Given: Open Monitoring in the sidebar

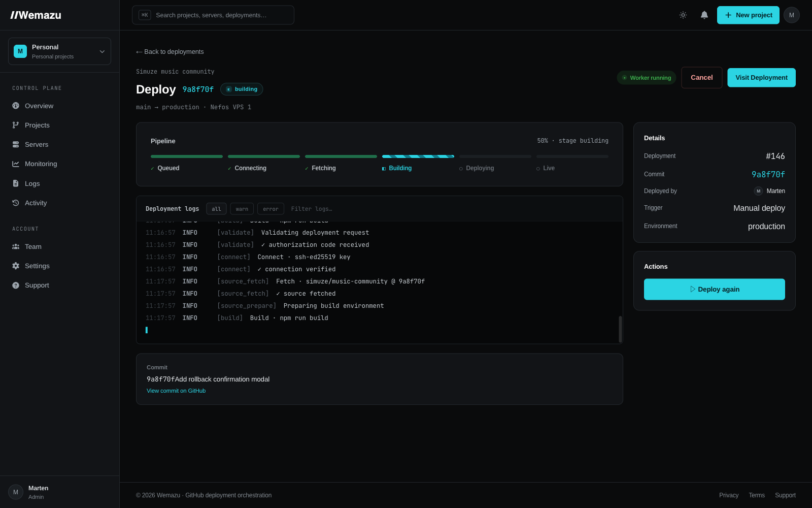Looking at the screenshot, I should point(60,164).
